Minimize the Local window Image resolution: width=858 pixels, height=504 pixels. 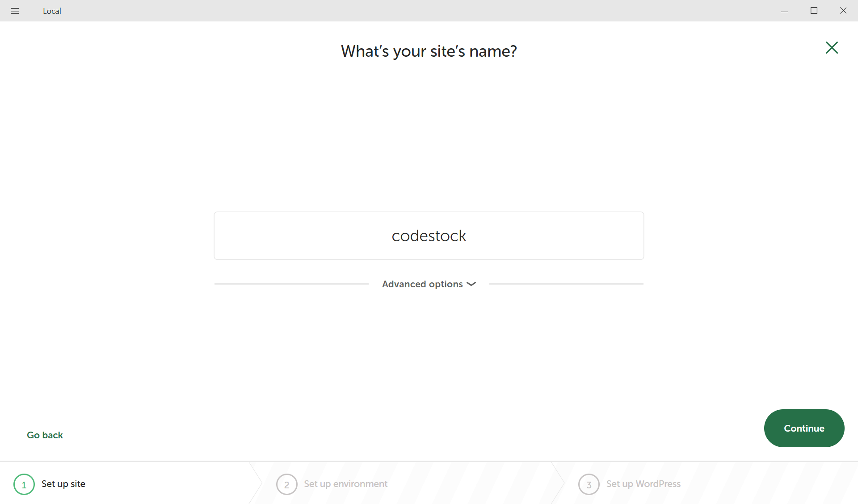(x=785, y=11)
